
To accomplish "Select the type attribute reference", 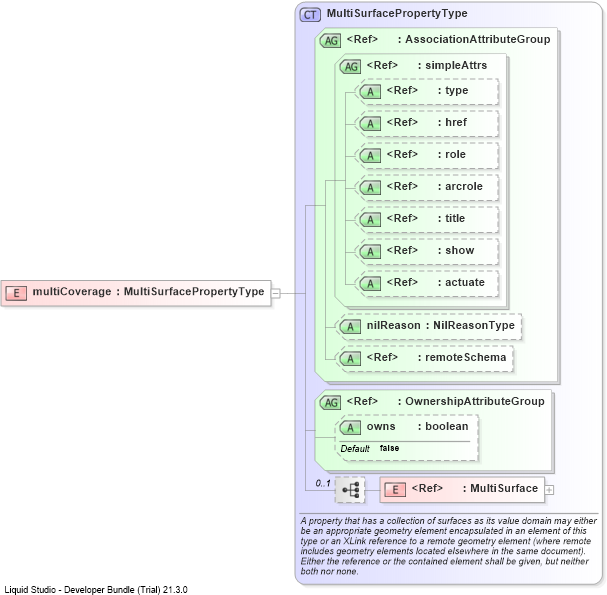I will tap(427, 91).
